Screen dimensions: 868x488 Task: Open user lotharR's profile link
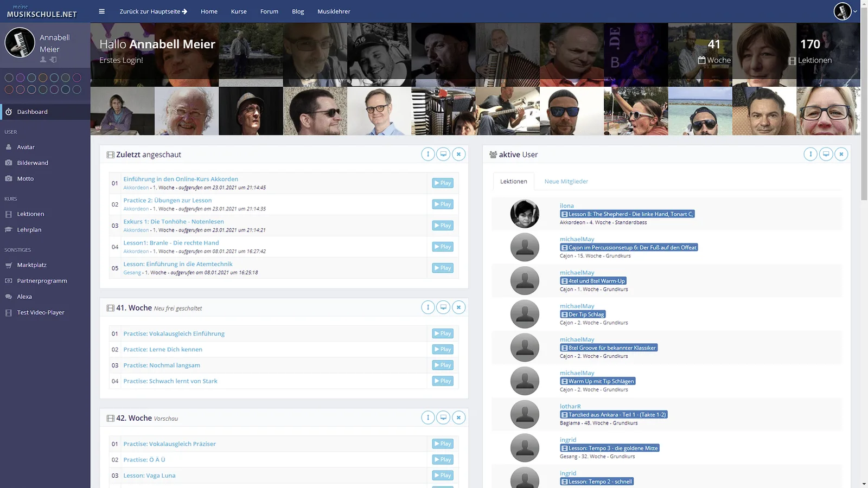570,406
